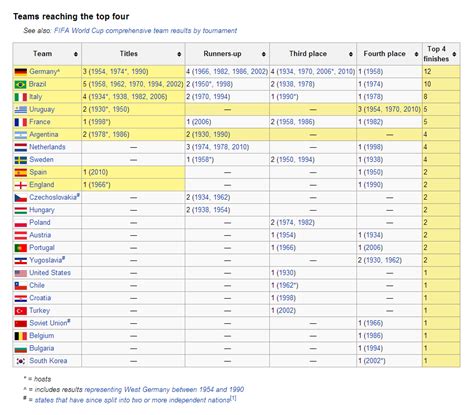474x415 pixels.
Task: Open the United States team link
Action: coord(50,273)
